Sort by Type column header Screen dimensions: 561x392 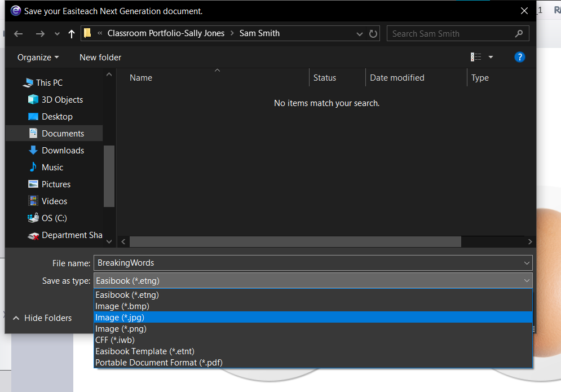(x=480, y=78)
